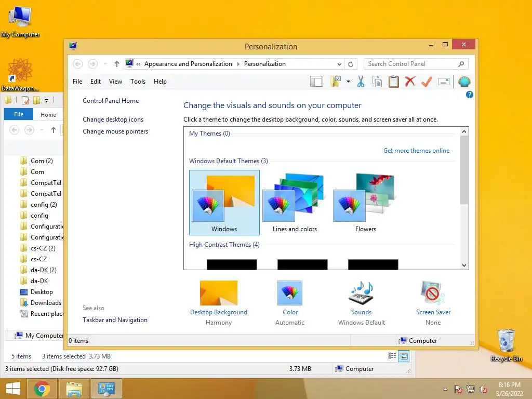Image resolution: width=532 pixels, height=399 pixels.
Task: Click Get more themes online link
Action: click(416, 150)
